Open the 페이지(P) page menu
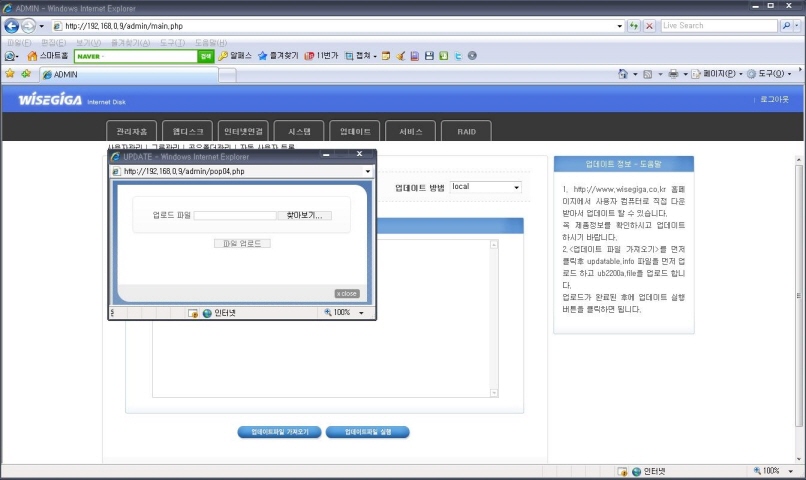This screenshot has width=806, height=480. [x=716, y=74]
